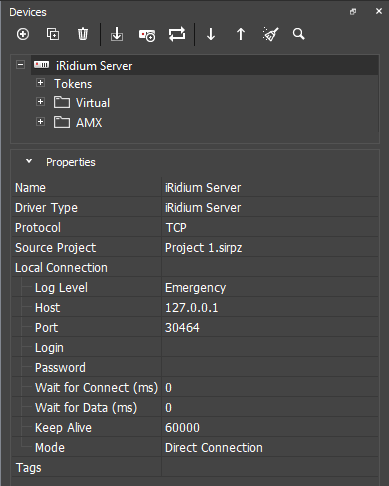
Task: Click the Delete trash icon
Action: (x=83, y=34)
